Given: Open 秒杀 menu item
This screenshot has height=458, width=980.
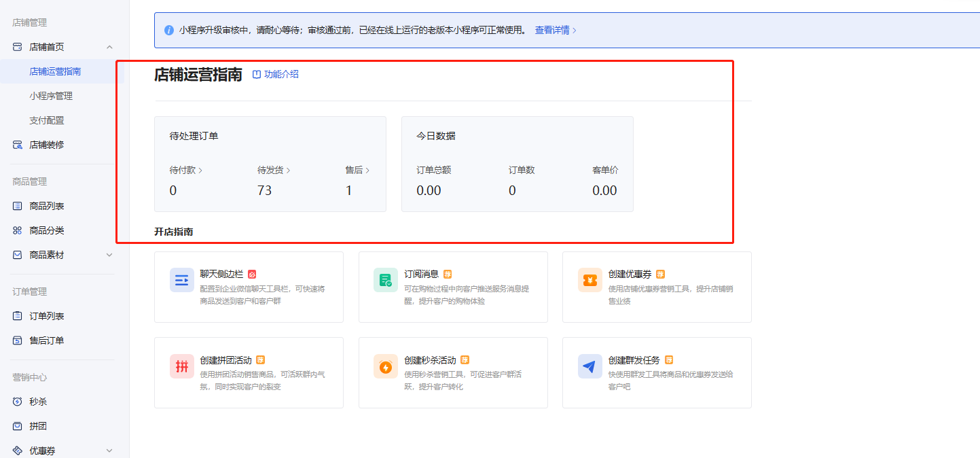Looking at the screenshot, I should [x=38, y=402].
